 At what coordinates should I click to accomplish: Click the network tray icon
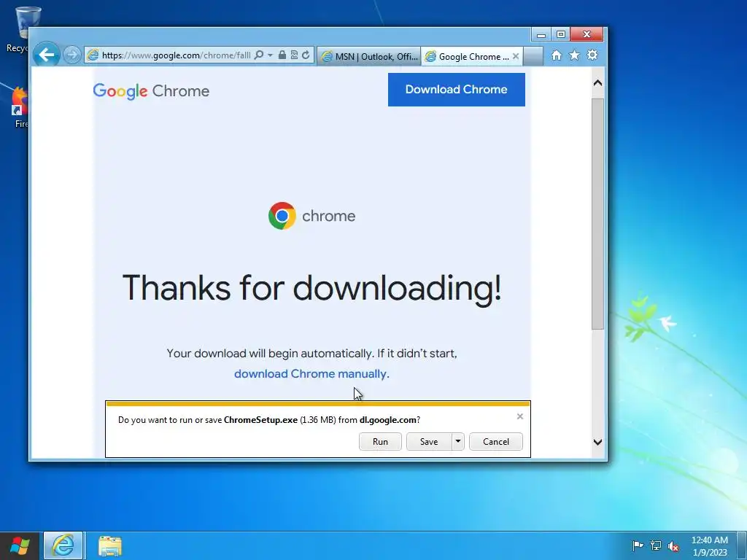[656, 545]
